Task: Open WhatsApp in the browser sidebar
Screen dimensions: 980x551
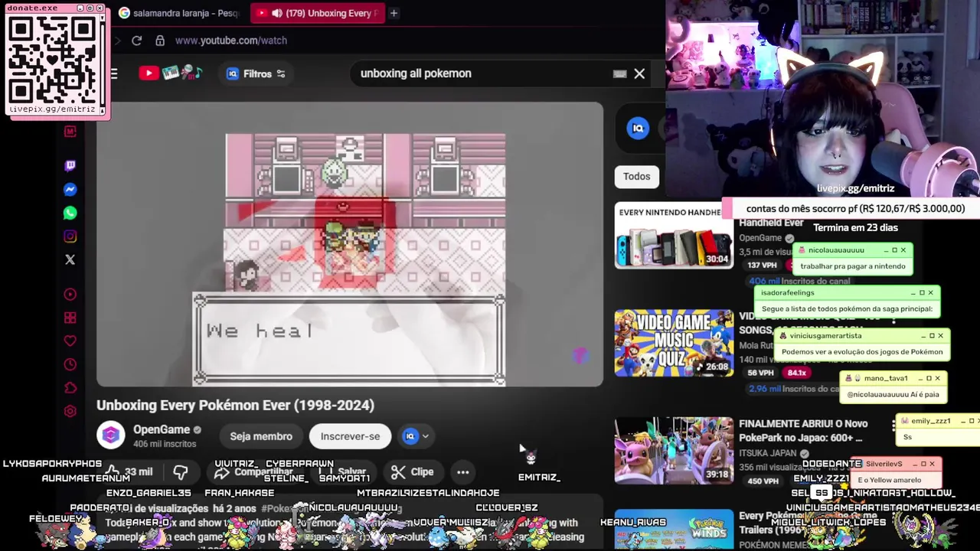Action: coord(70,213)
